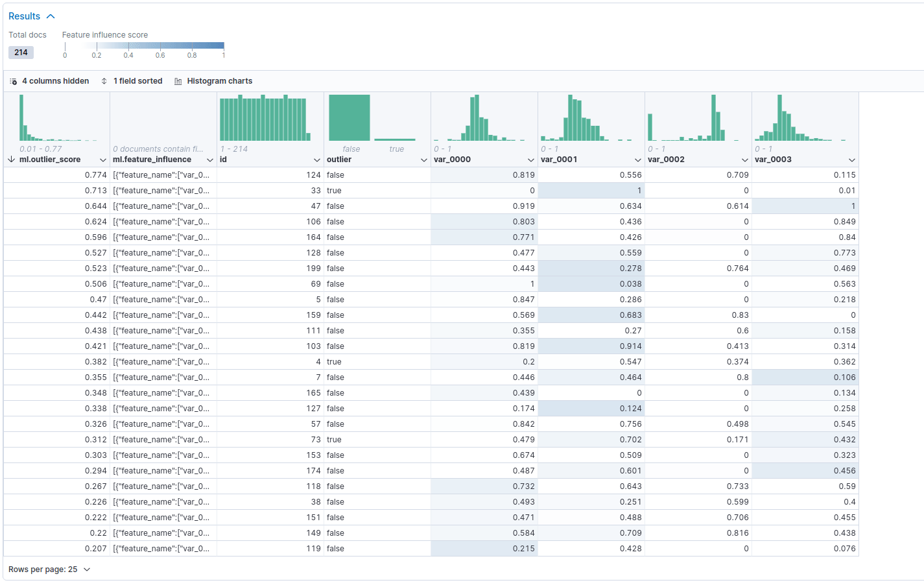Click the histogram icon beside "Histogram charts"
This screenshot has height=587, width=924.
[178, 80]
